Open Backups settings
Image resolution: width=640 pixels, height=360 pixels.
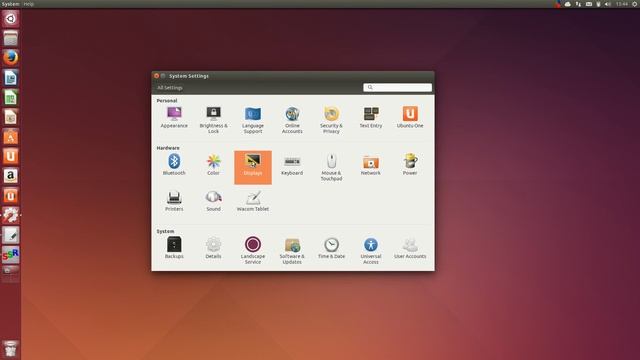tap(174, 248)
